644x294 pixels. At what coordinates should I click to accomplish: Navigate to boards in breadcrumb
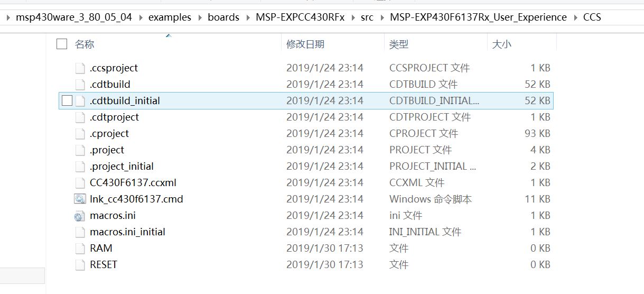pos(223,17)
